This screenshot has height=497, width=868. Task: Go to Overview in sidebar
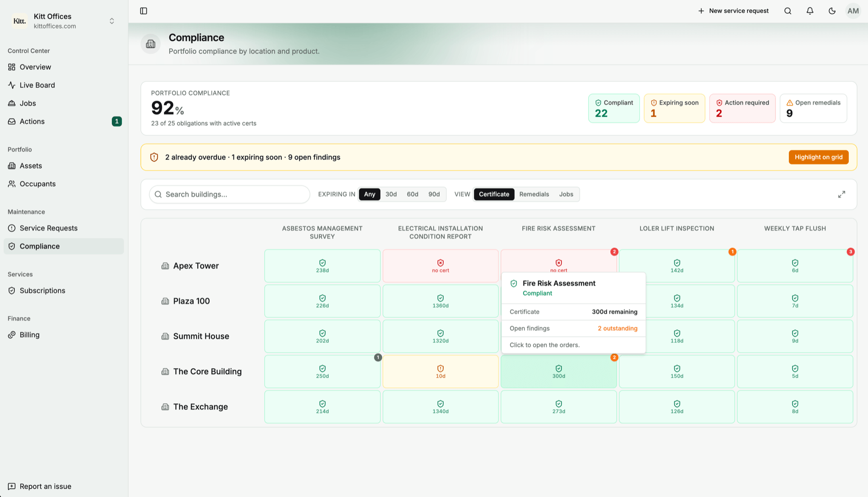64,67
